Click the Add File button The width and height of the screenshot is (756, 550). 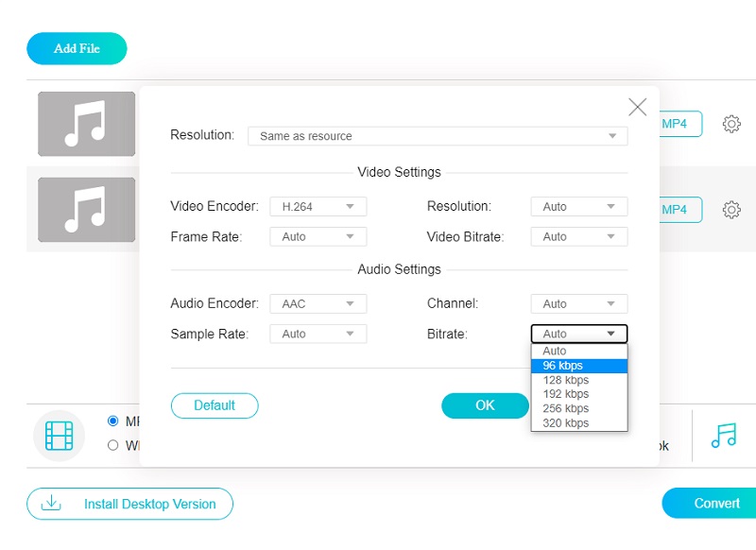coord(77,48)
